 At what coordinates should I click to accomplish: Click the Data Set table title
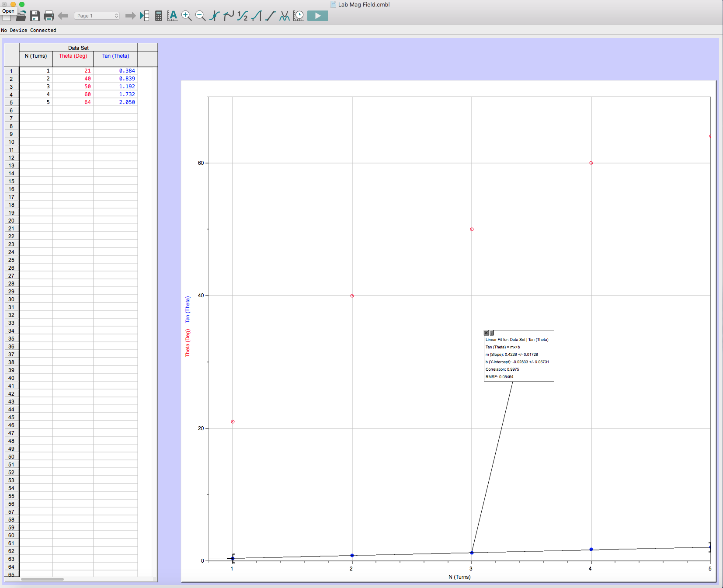[x=78, y=48]
